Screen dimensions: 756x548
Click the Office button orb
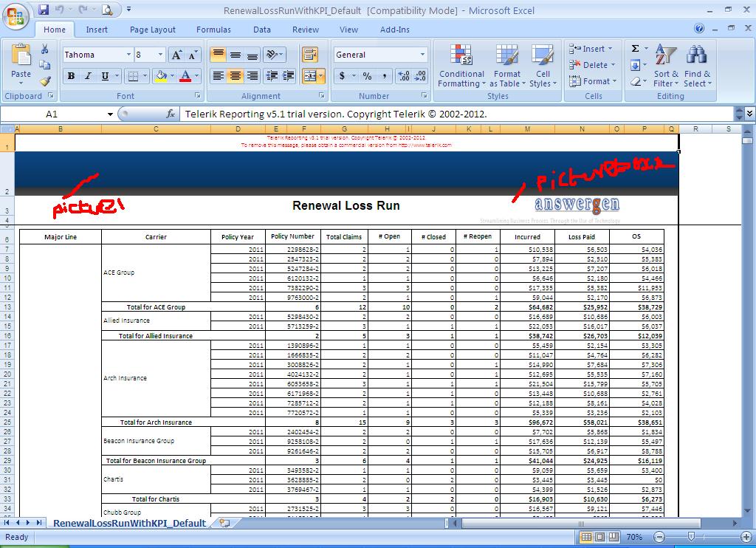pyautogui.click(x=16, y=16)
